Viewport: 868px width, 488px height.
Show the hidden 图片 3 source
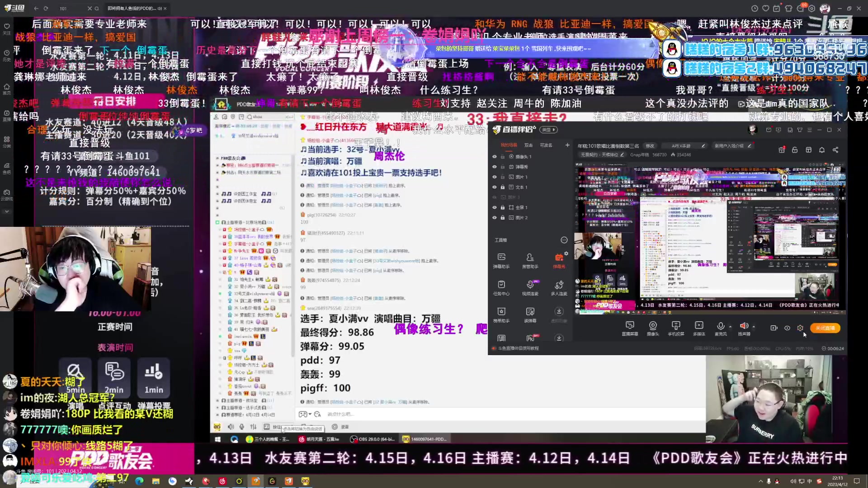495,197
